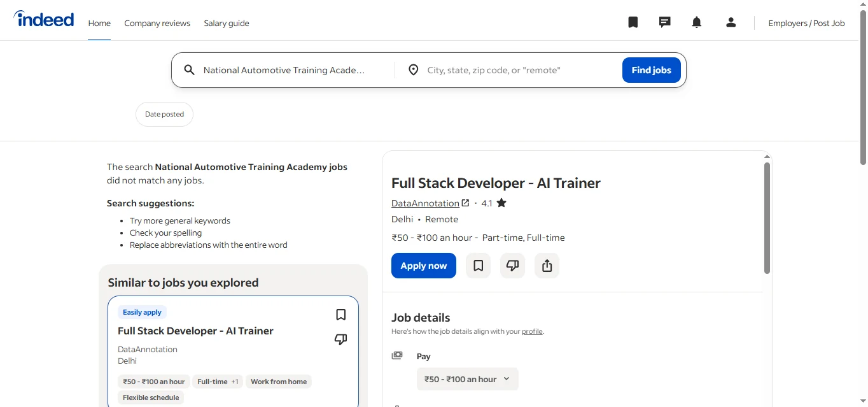
Task: Click the Pay money icon
Action: (397, 355)
